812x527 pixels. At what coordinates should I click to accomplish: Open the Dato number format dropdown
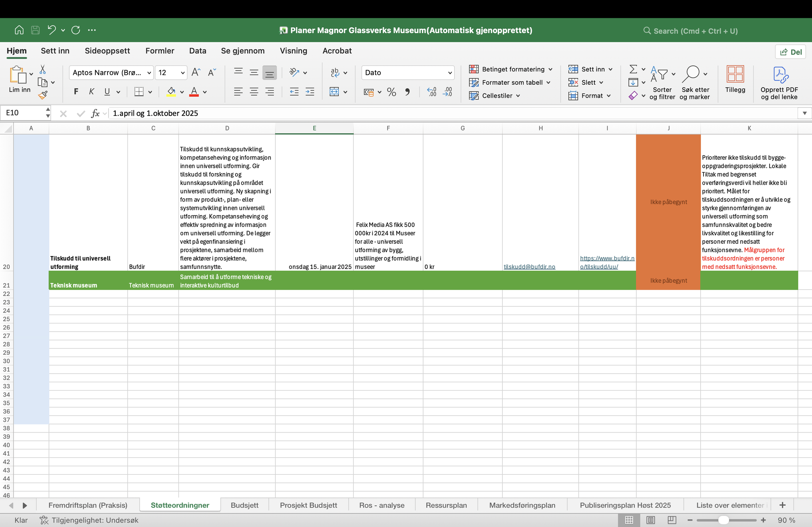(450, 73)
